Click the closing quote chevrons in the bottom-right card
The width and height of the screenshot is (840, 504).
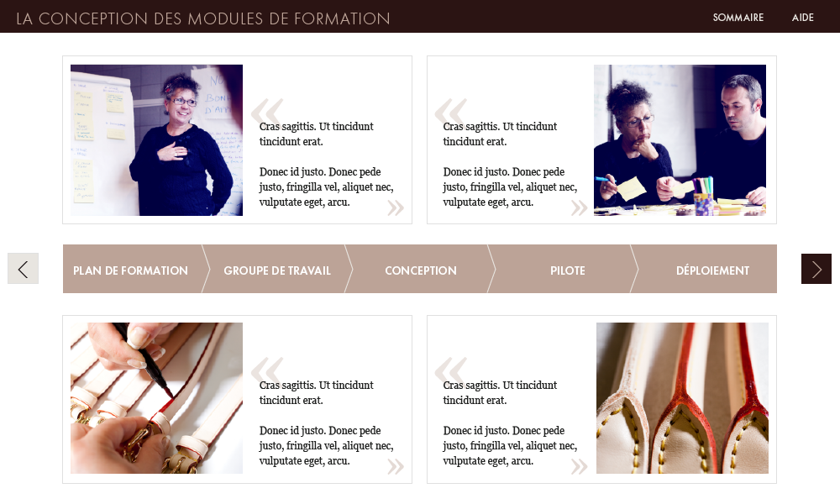click(579, 466)
